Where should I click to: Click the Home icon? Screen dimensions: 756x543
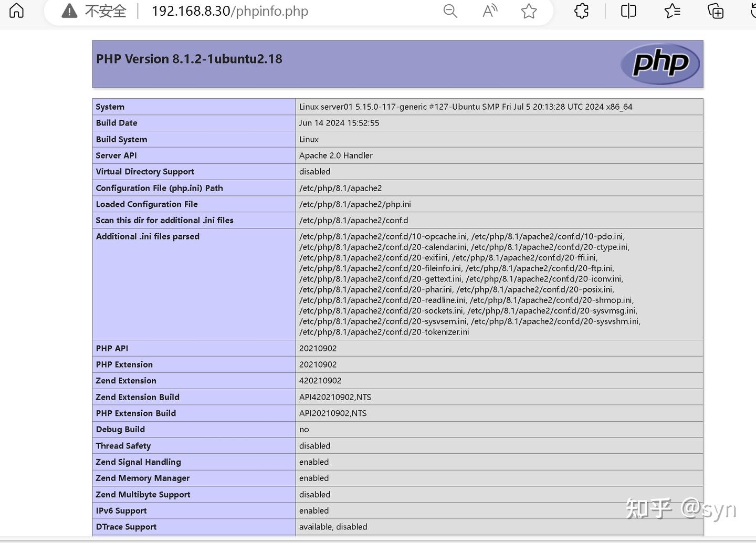pos(16,11)
